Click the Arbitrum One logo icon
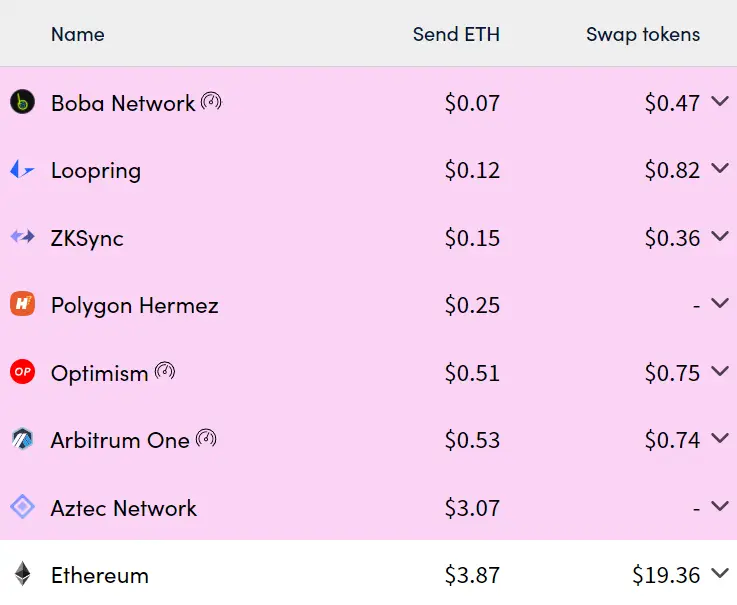 22,439
